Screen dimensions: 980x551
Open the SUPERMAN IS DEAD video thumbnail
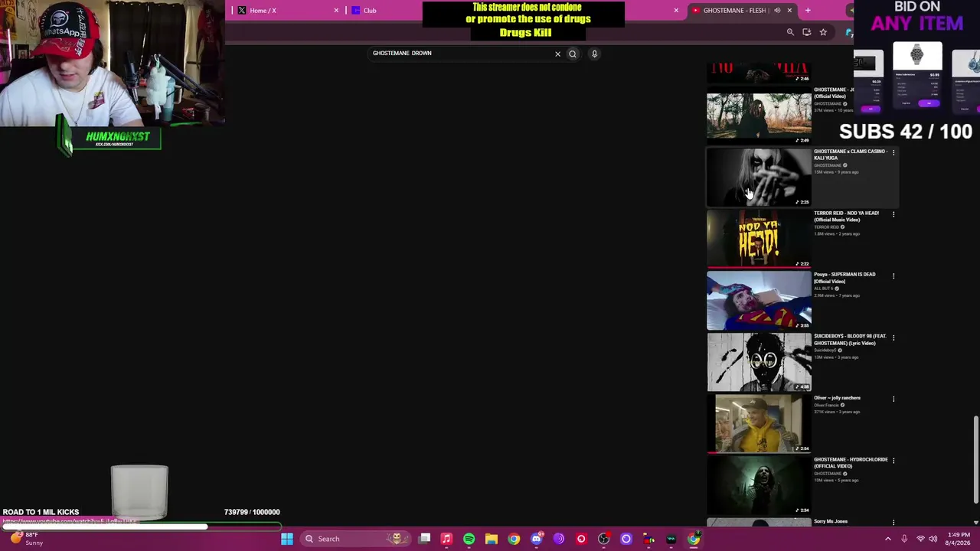click(759, 300)
